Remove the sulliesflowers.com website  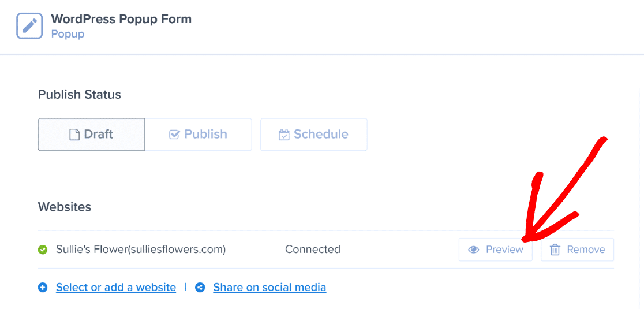pyautogui.click(x=577, y=250)
